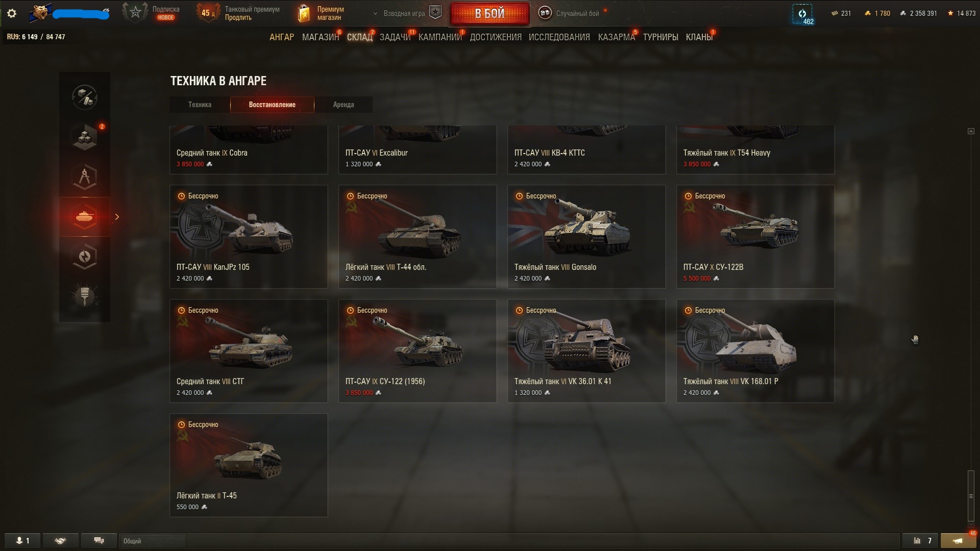Screen dimensions: 980x551
Task: Open the tank vehicles sidebar section
Action: click(85, 217)
